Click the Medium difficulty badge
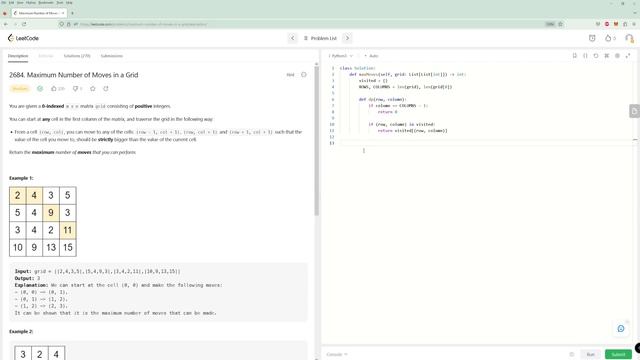 [20, 89]
